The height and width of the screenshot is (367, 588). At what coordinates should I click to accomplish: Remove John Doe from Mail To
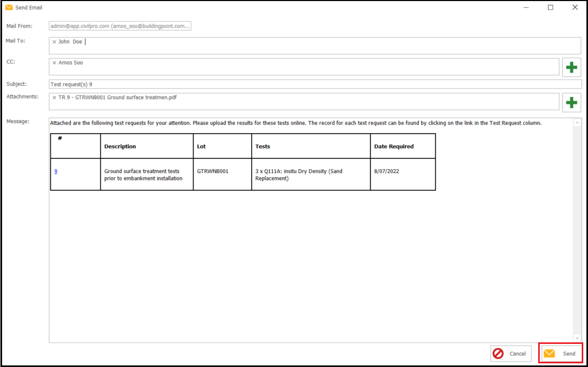(x=55, y=42)
